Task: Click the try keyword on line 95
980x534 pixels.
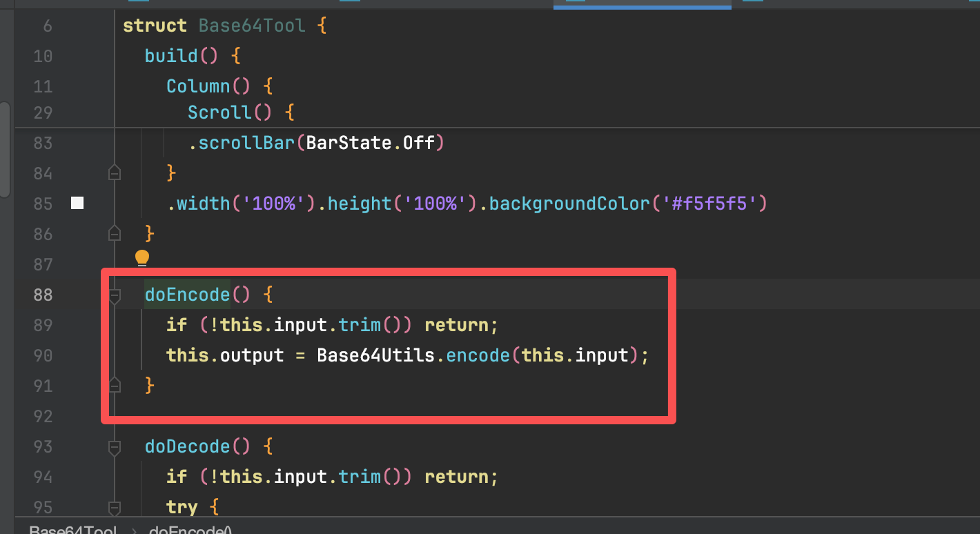Action: (182, 507)
